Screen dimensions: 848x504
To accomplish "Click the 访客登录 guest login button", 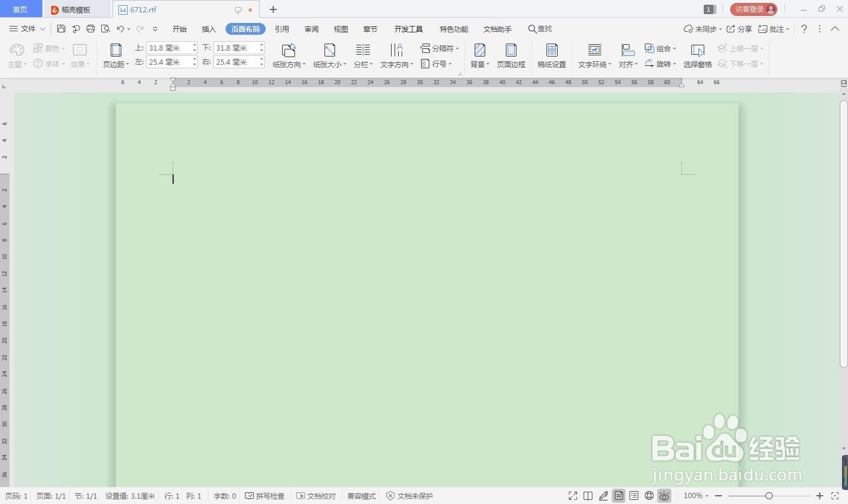I will (x=754, y=9).
